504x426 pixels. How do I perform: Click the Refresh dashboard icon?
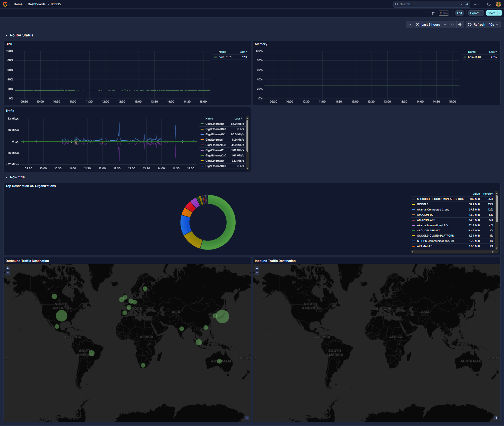[470, 25]
